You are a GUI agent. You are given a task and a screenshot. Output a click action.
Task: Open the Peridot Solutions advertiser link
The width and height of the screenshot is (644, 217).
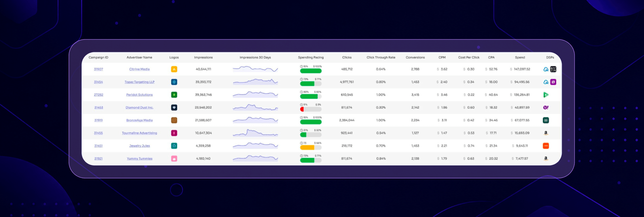(140, 95)
